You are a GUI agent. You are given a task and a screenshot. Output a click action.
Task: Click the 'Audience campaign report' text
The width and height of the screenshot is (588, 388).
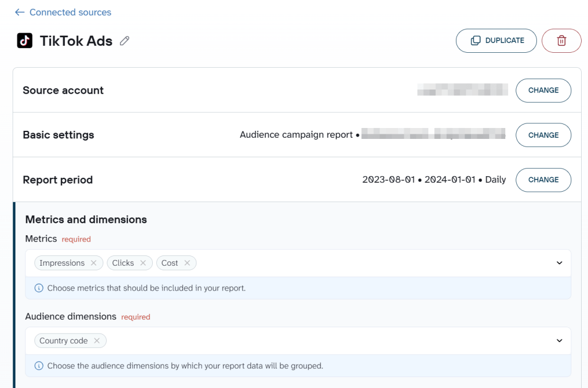pos(296,134)
